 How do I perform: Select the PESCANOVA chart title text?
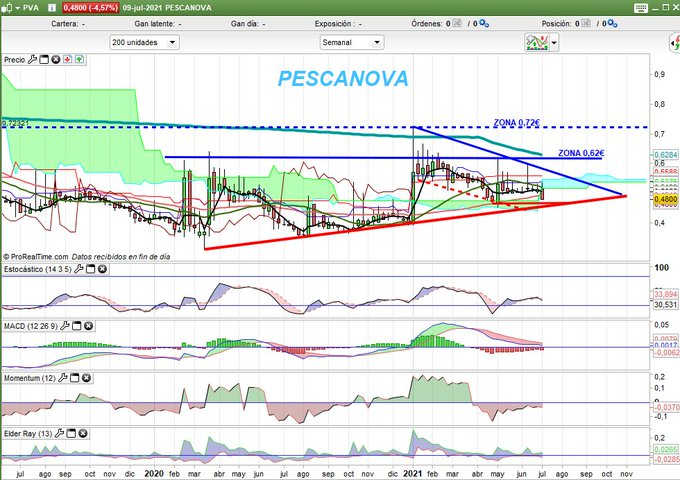click(343, 78)
